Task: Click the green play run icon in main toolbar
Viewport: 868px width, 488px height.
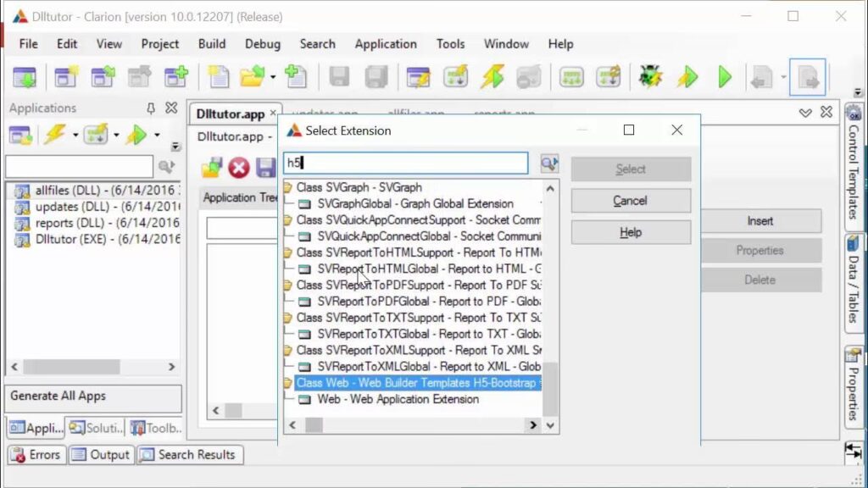Action: (x=724, y=78)
